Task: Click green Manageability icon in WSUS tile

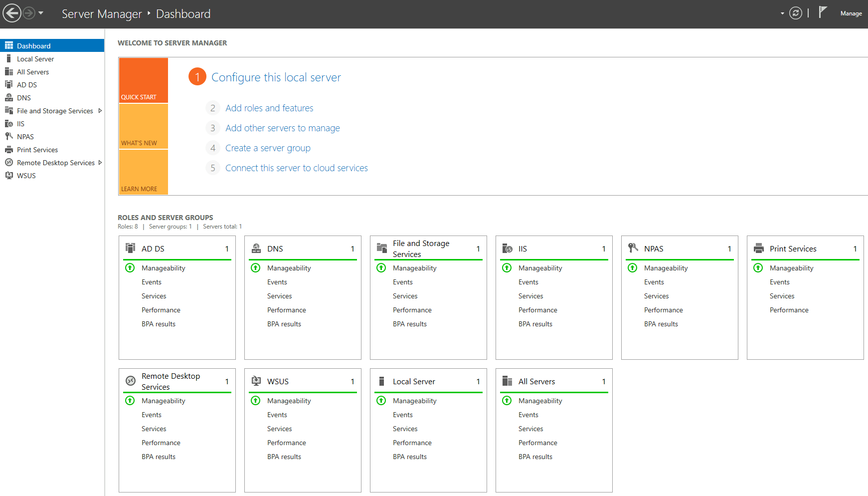Action: 256,400
